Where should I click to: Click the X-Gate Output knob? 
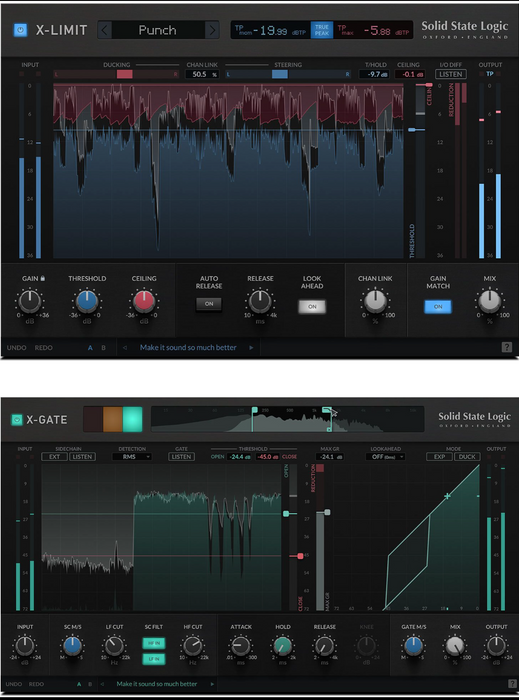pyautogui.click(x=496, y=646)
